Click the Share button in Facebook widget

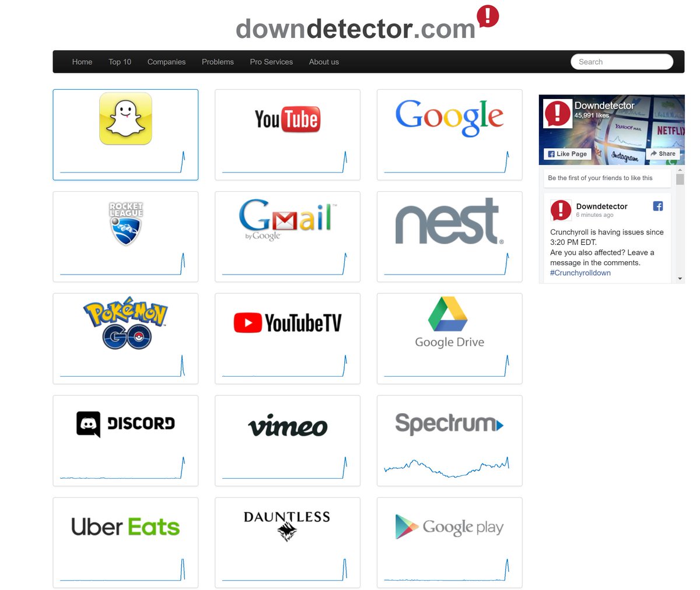[x=663, y=154]
